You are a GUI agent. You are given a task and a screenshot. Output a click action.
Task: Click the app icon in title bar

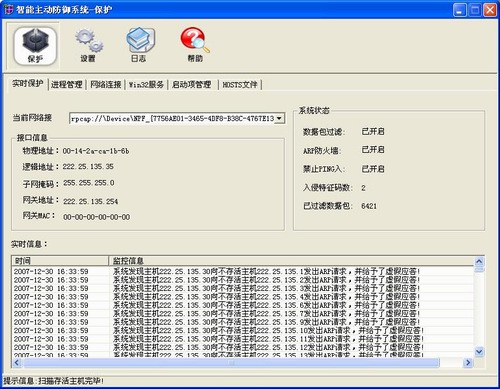[x=8, y=10]
